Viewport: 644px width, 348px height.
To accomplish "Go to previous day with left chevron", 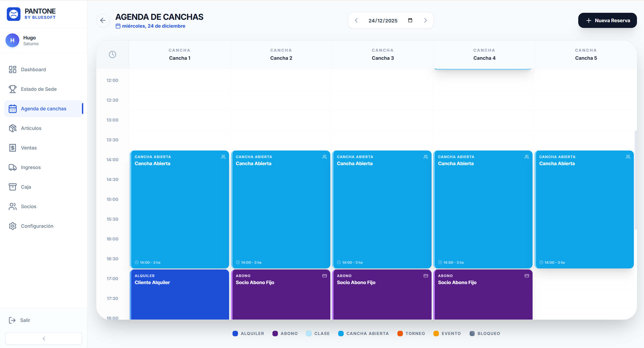I will pos(356,20).
